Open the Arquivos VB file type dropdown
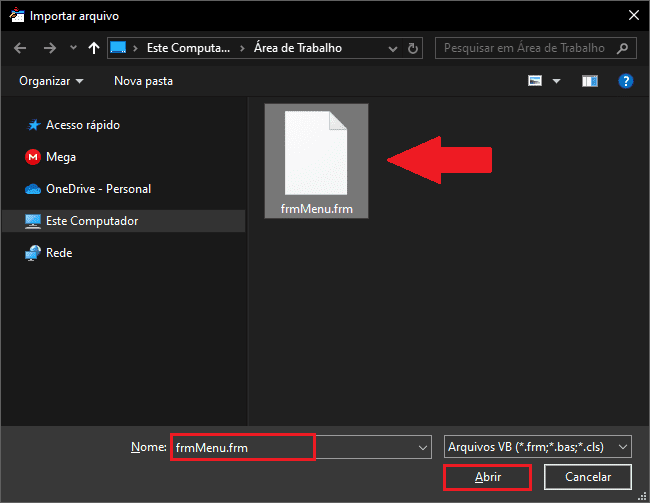 [x=537, y=446]
